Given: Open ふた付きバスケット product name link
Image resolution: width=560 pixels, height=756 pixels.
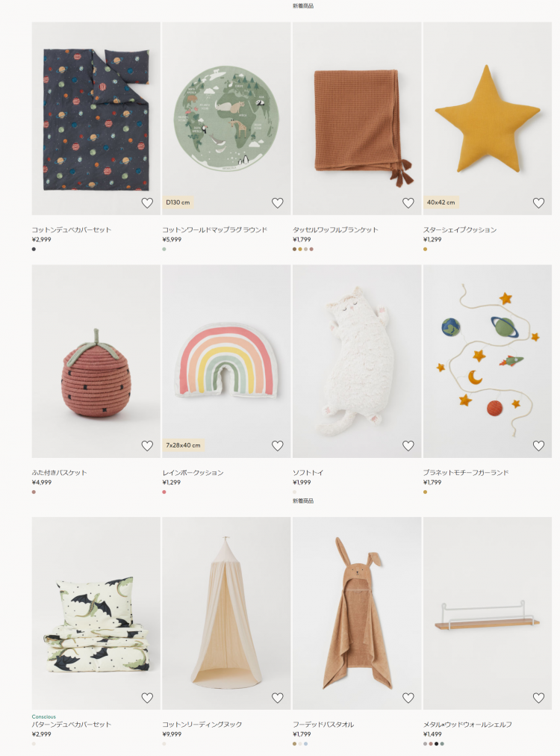Looking at the screenshot, I should click(59, 472).
